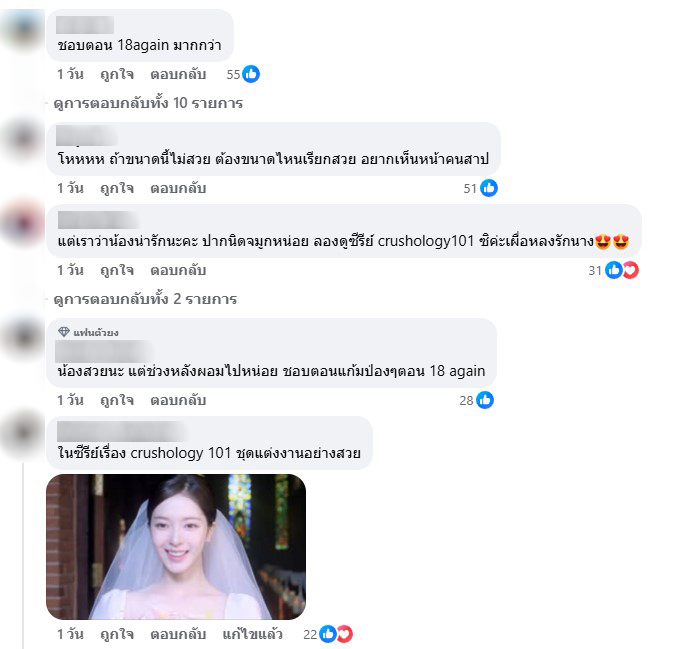Open the bride photo attached to the comment
The image size is (695, 649).
(x=176, y=547)
